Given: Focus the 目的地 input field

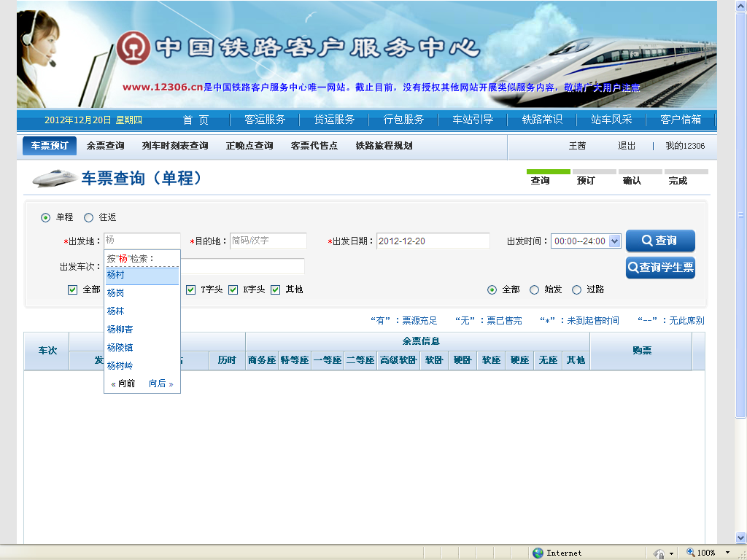Looking at the screenshot, I should pos(268,241).
